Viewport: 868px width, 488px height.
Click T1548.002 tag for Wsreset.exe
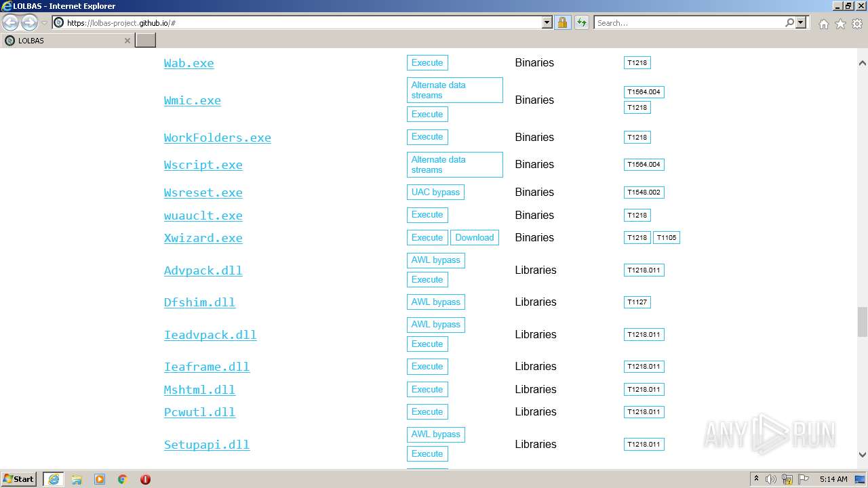(x=644, y=192)
